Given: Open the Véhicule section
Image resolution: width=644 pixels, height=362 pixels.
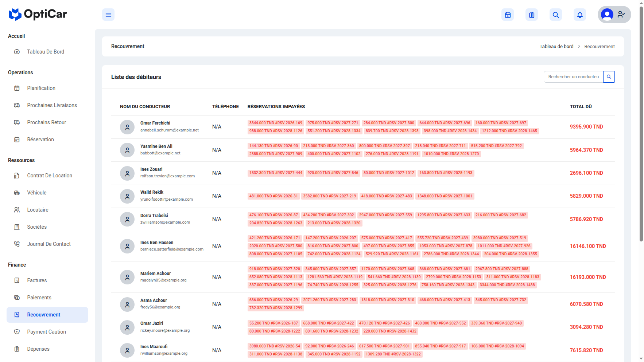Looking at the screenshot, I should [x=47, y=193].
